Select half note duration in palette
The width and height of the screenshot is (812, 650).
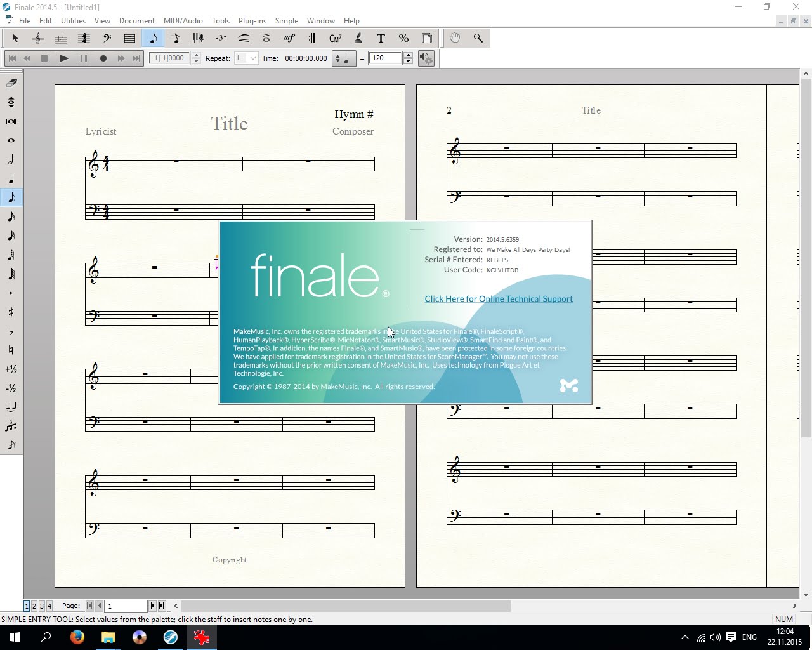pos(11,159)
